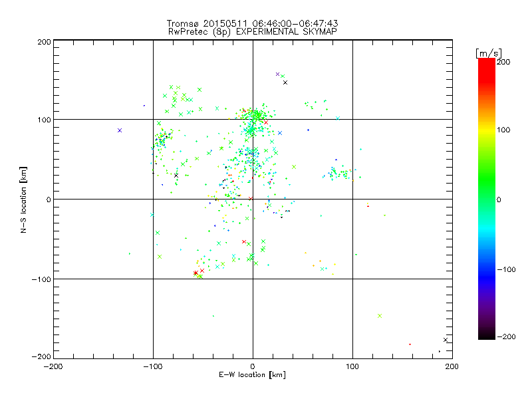Click the plot title "Tromsø 20150511 06:46:00-06:47:43"
This screenshot has height=399, width=532.
(x=252, y=23)
